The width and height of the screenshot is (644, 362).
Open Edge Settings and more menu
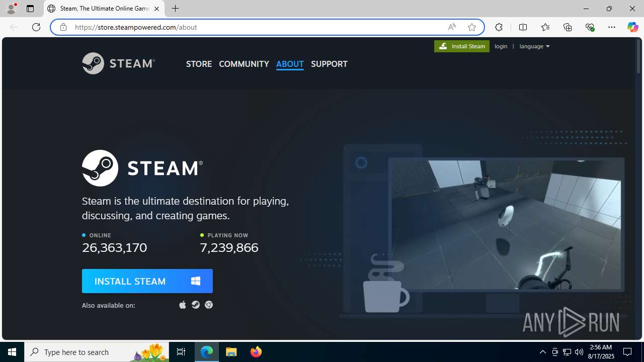point(612,27)
